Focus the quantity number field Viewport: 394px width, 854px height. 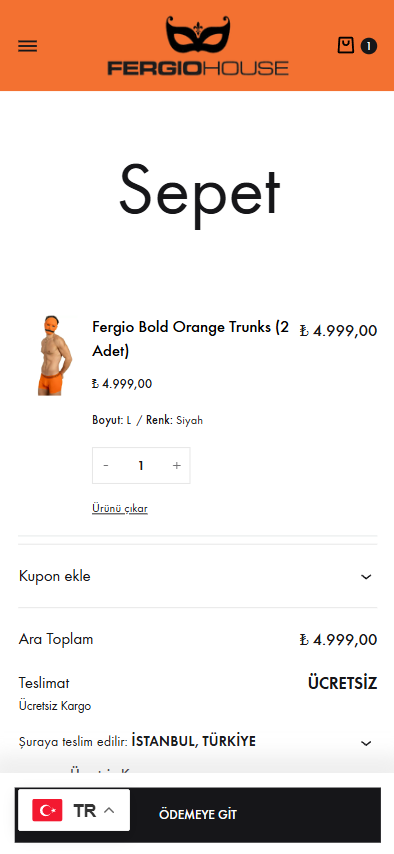(x=141, y=466)
